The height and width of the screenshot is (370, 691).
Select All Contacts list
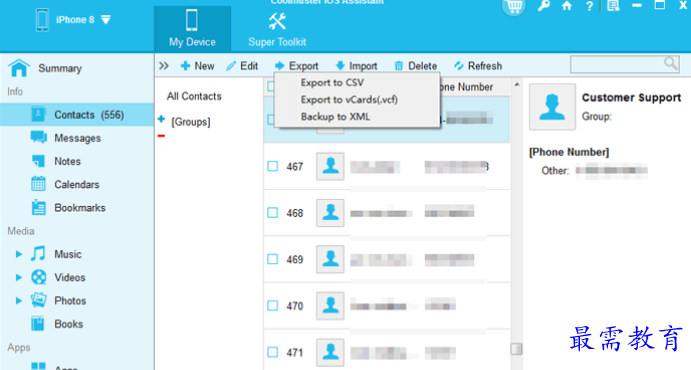point(194,96)
